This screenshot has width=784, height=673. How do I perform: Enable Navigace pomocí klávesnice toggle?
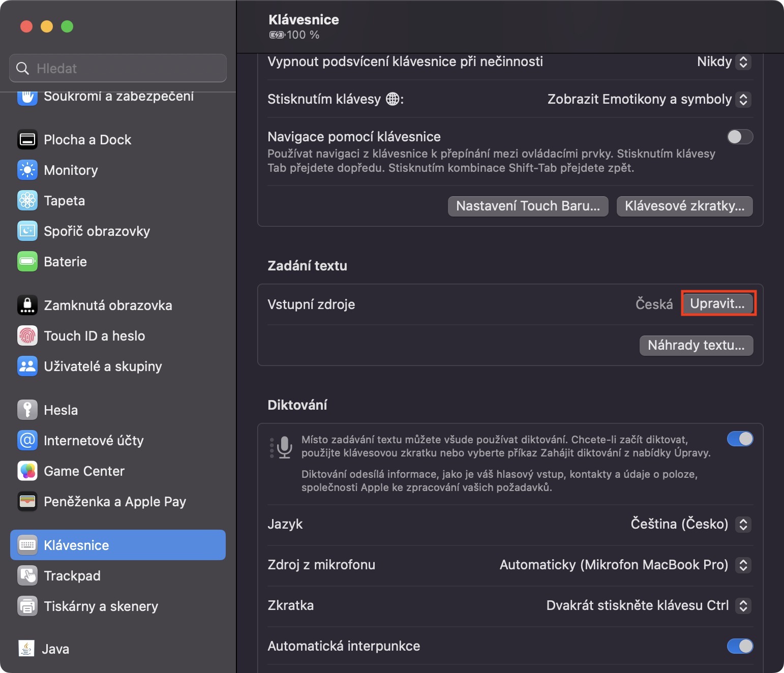740,137
